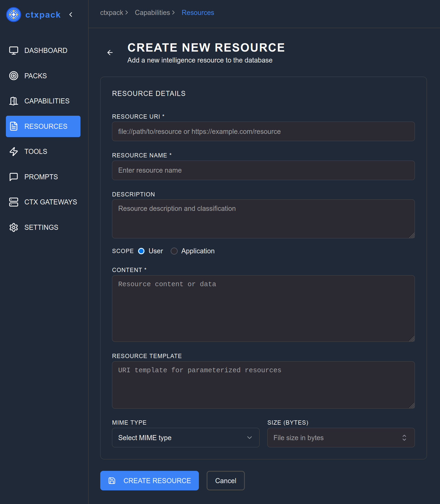Click the Capabilities building icon

14,101
